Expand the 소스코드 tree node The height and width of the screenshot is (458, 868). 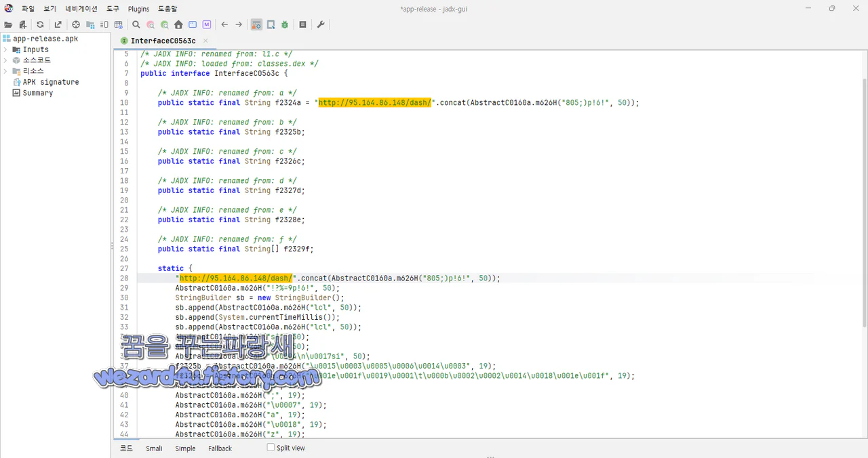(x=5, y=60)
